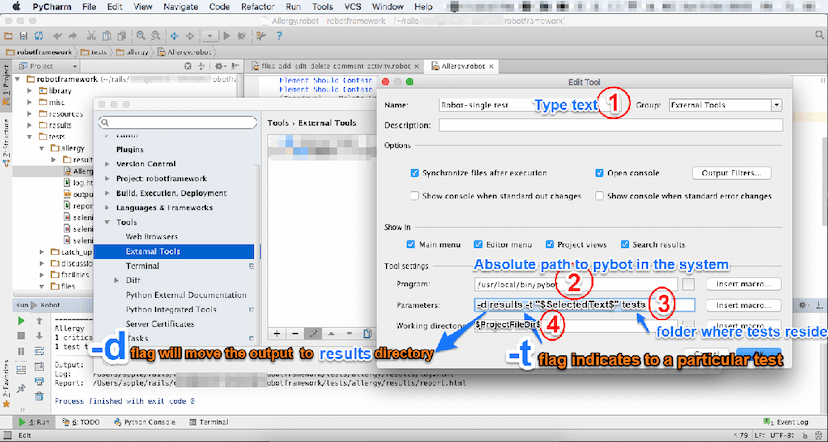
Task: Select External Tools in settings tree
Action: [x=174, y=251]
